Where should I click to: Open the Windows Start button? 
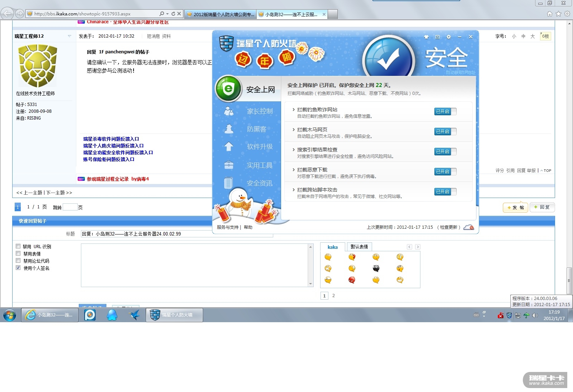[x=10, y=315]
